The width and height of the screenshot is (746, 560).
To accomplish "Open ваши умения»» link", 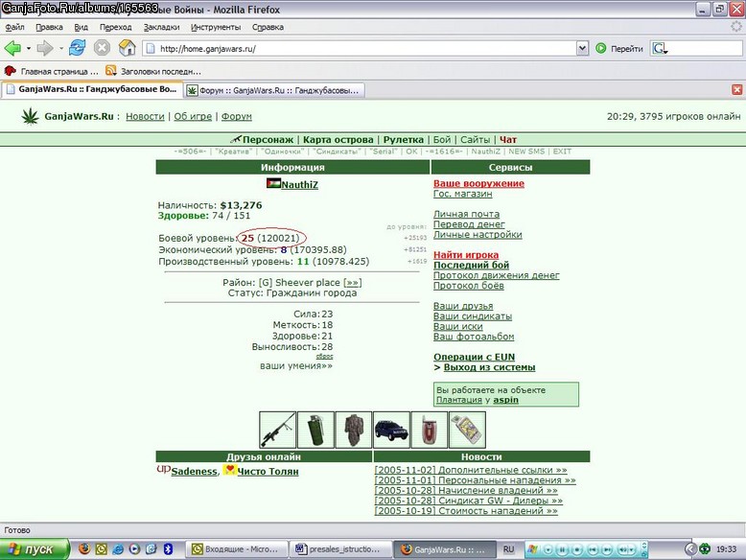I will click(296, 366).
